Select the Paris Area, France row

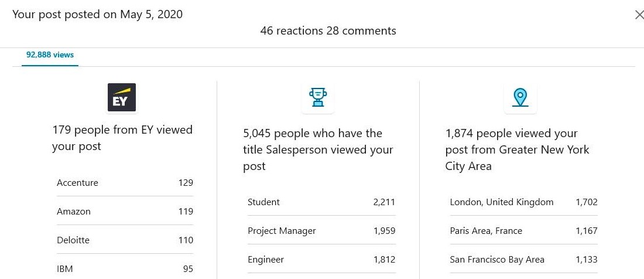pyautogui.click(x=523, y=231)
